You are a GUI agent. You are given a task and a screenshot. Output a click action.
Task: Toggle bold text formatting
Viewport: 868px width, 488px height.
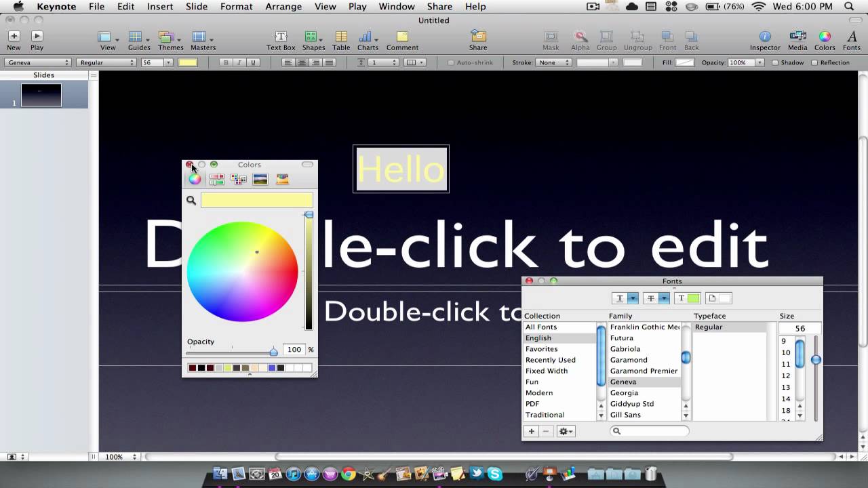226,62
